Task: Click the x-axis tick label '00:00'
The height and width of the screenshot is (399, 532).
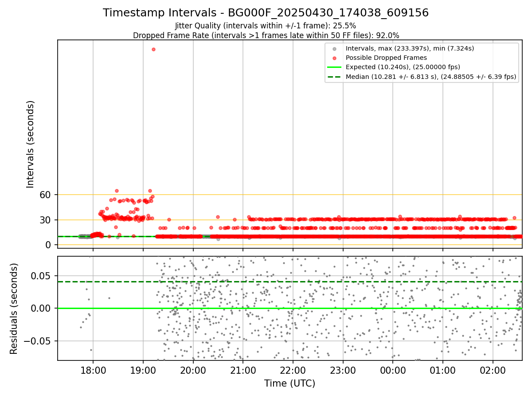Action: (393, 370)
